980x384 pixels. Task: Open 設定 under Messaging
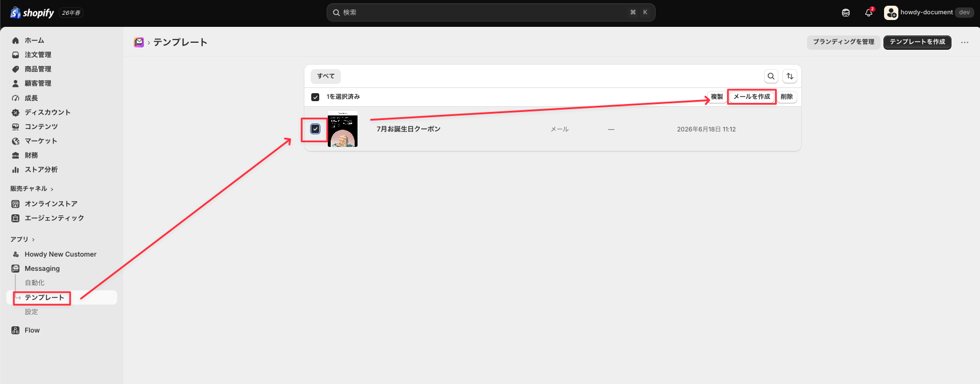point(31,312)
